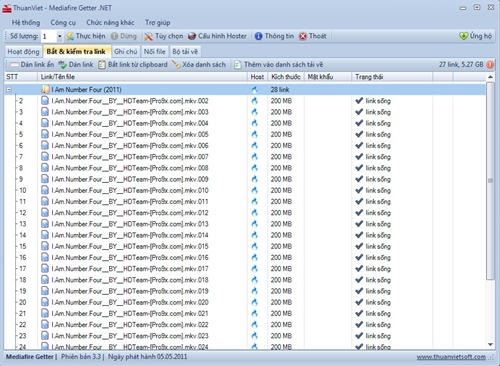500x366 pixels.
Task: Open the Số lượng quantity dropdown arrow
Action: [x=60, y=36]
